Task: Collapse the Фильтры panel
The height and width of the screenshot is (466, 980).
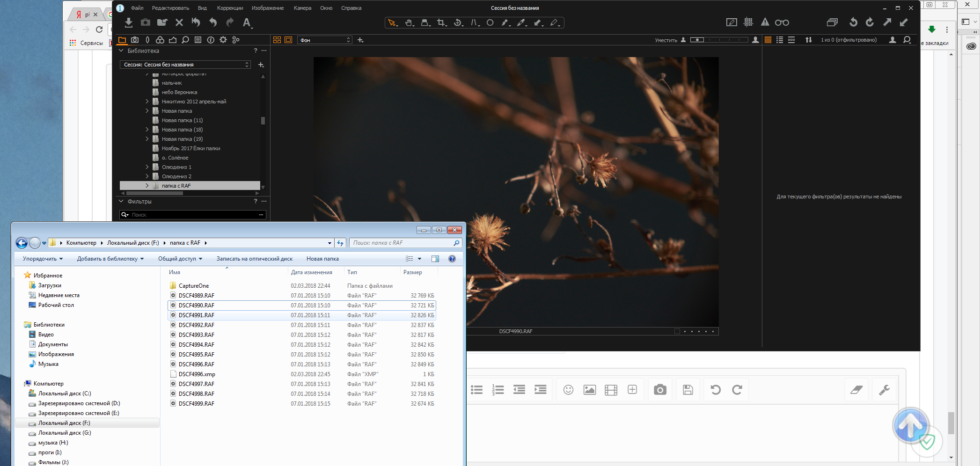Action: pos(122,201)
